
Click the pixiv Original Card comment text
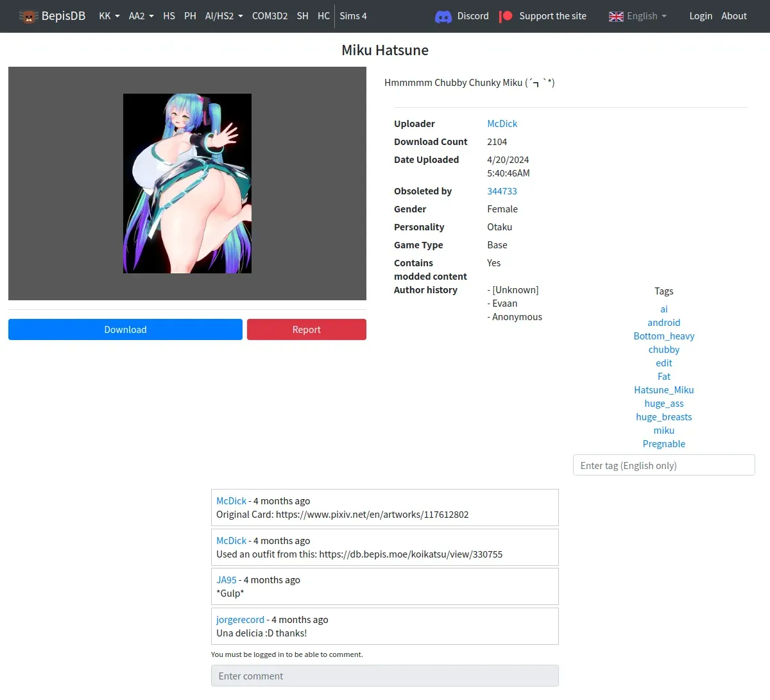(343, 515)
